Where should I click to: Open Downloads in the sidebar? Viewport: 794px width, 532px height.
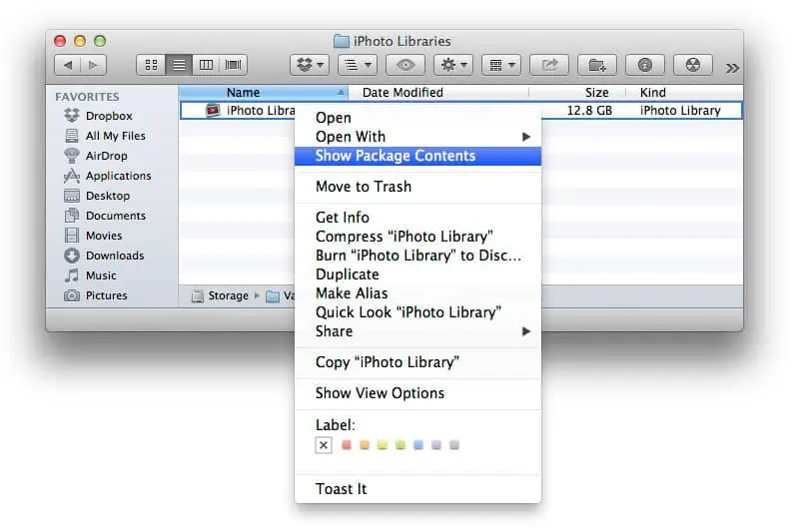click(x=104, y=256)
